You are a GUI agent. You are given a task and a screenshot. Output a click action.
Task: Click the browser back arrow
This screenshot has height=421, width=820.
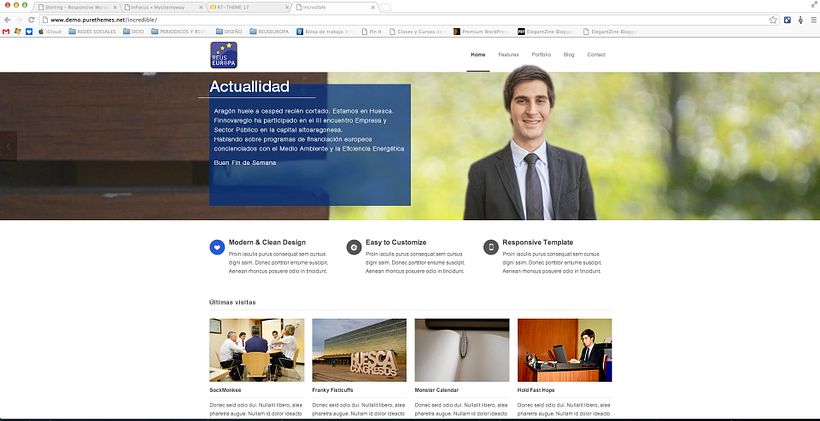pos(7,20)
